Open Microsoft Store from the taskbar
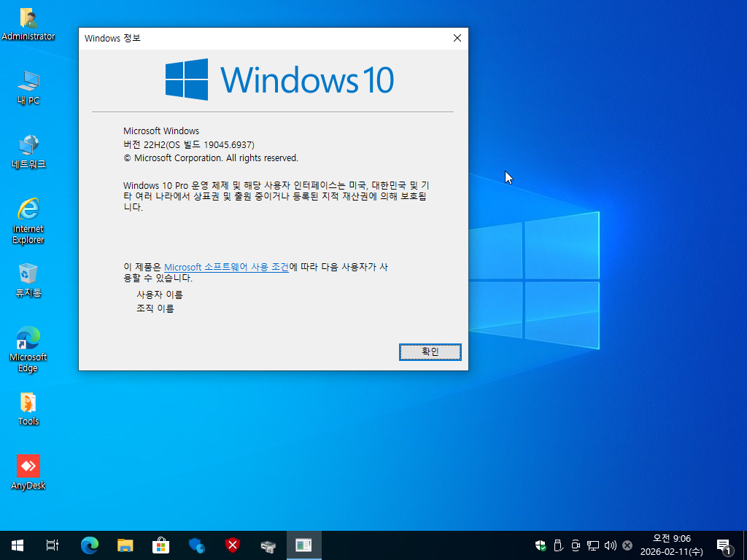Image resolution: width=747 pixels, height=560 pixels. point(160,545)
